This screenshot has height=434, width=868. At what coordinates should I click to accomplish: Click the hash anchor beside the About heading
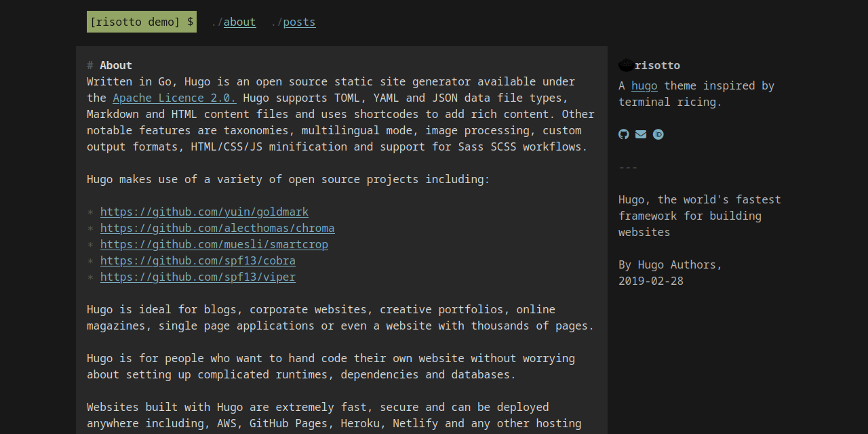[90, 65]
